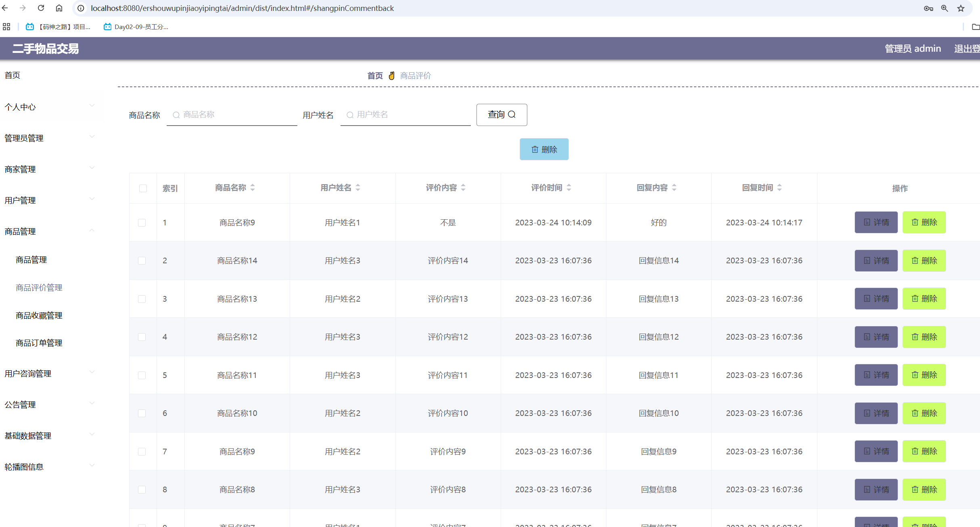980x527 pixels.
Task: Click the 商品名称 search input
Action: tap(232, 115)
